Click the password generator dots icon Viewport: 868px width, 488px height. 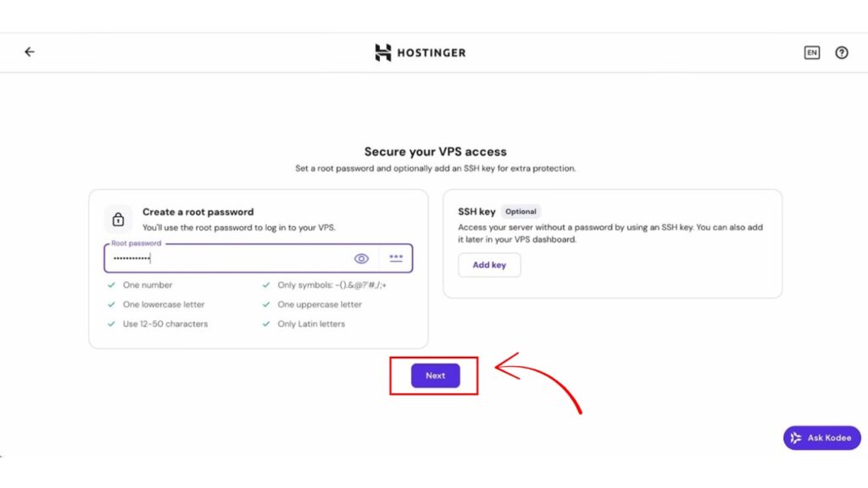coord(396,258)
